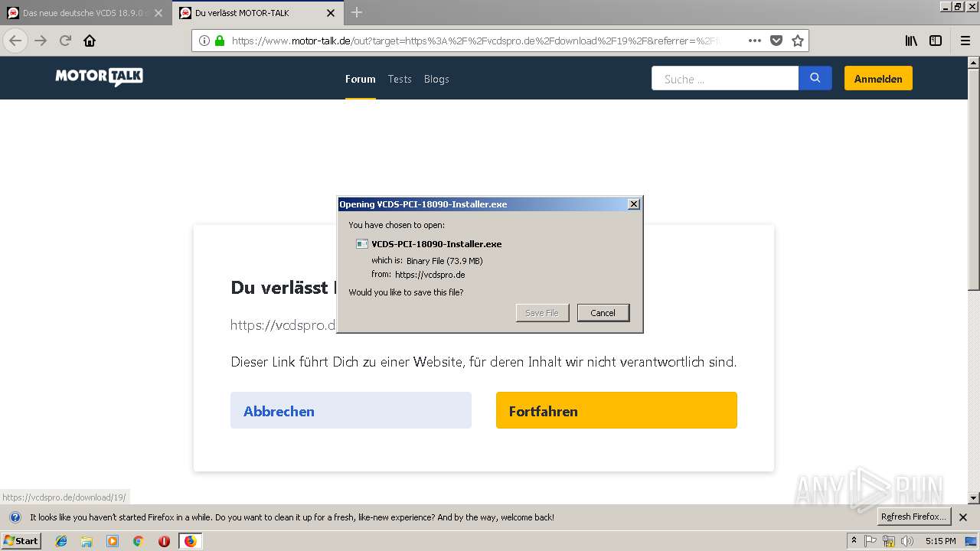This screenshot has height=551, width=980.
Task: Show site information icon in address bar
Action: pyautogui.click(x=204, y=41)
